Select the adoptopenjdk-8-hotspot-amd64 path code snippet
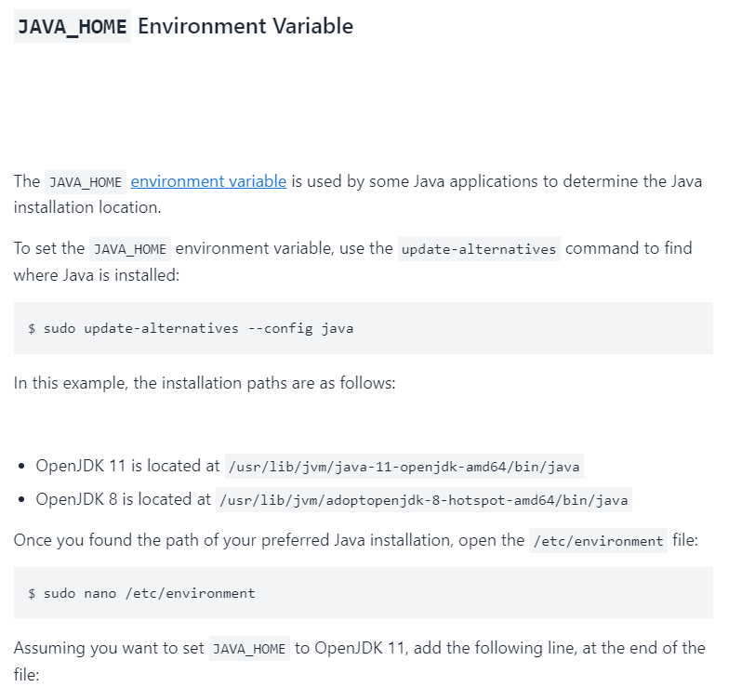Viewport: 755px width, 700px height. 424,500
